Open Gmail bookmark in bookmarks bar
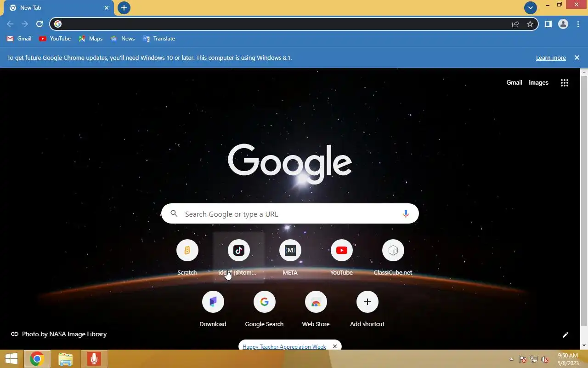This screenshot has height=368, width=588. [x=19, y=39]
